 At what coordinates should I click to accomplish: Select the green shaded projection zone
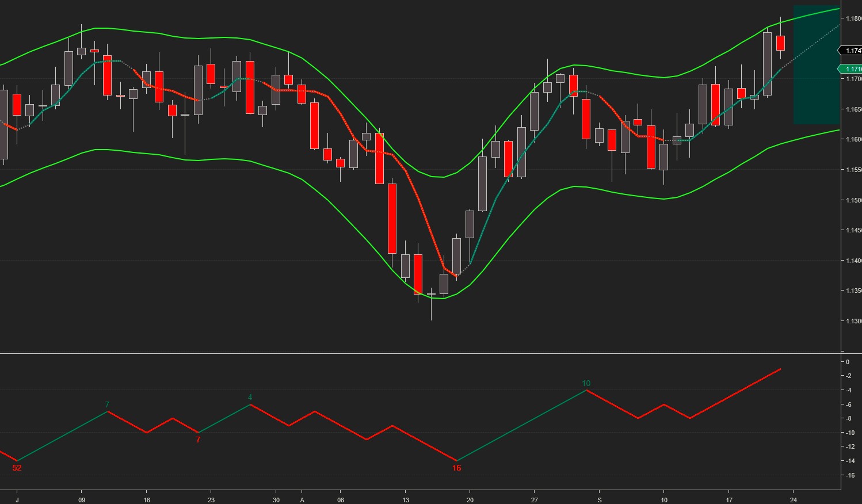816,64
